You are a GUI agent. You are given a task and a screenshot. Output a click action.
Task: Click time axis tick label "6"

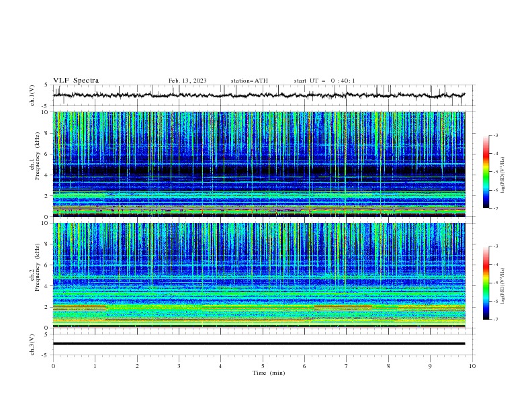click(x=304, y=366)
